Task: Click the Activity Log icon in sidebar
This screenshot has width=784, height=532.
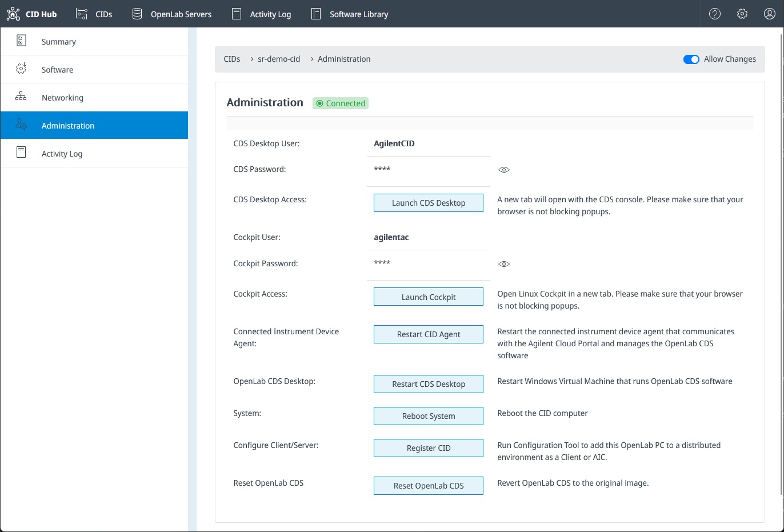Action: 21,152
